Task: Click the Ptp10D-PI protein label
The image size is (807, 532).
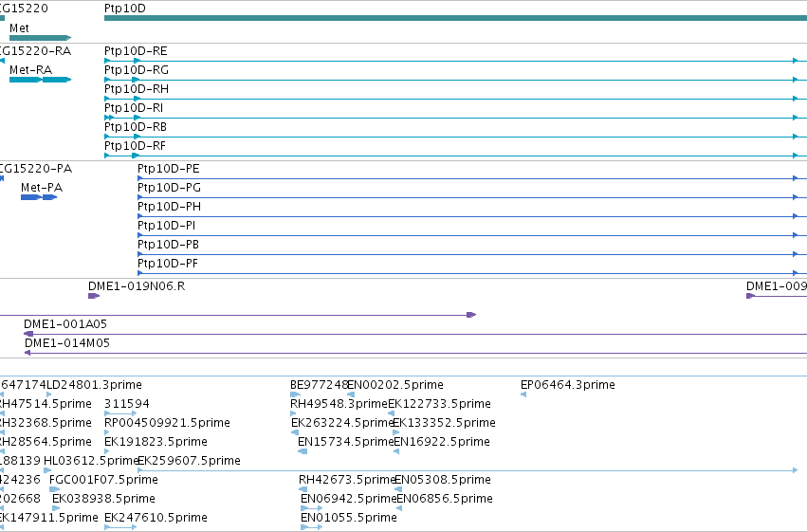Action: point(166,226)
